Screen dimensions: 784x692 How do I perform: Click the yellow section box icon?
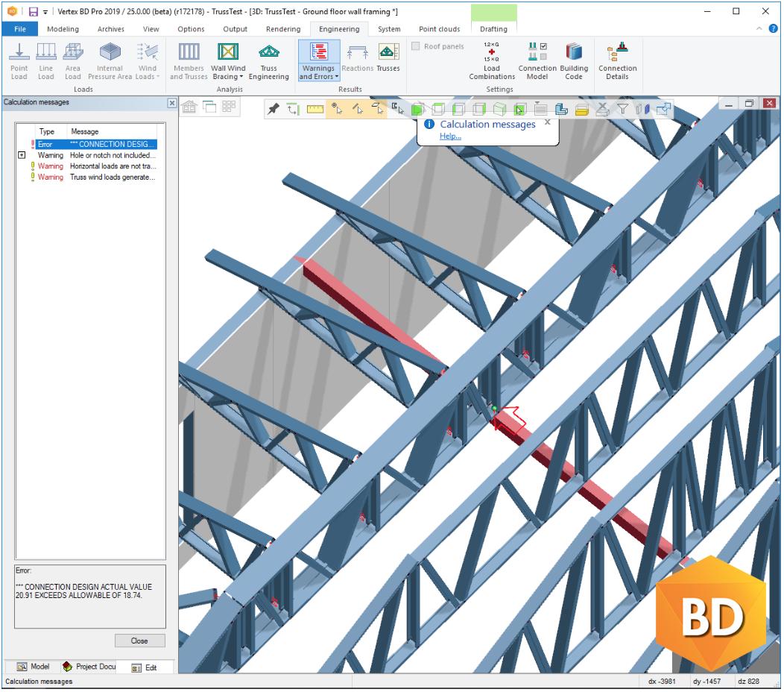pyautogui.click(x=581, y=110)
